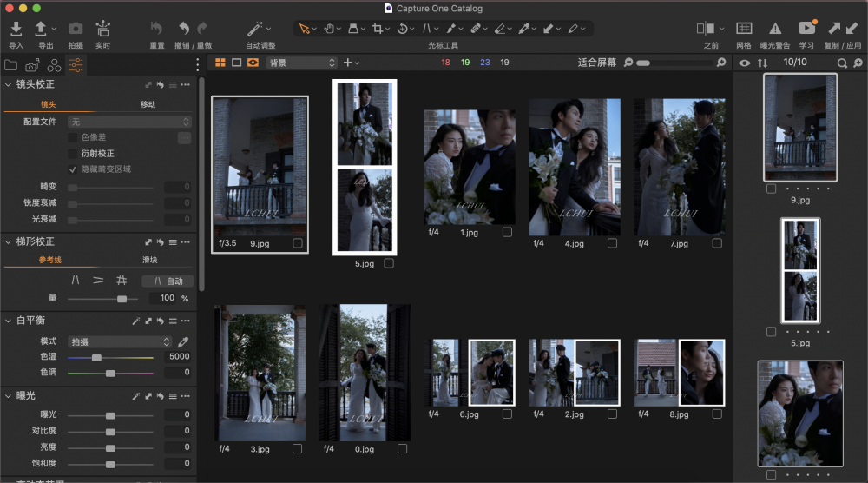
Task: Switch to the 滑块 tab in keystone
Action: click(x=149, y=260)
